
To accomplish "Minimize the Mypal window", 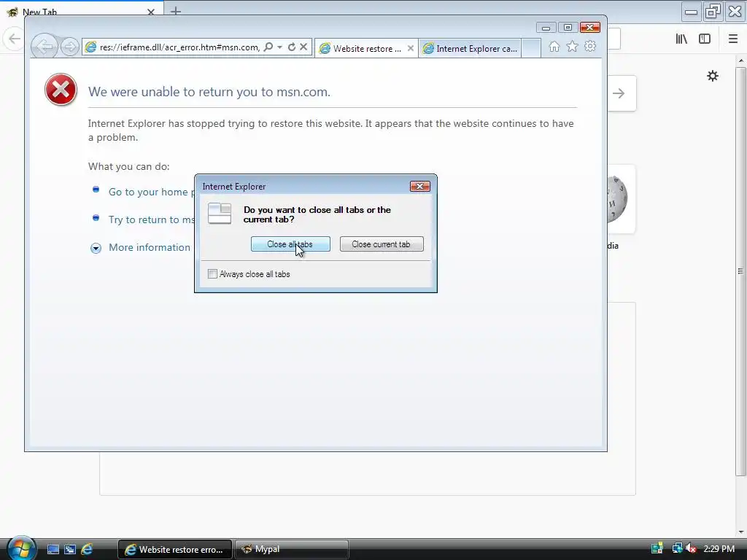I will coord(691,12).
